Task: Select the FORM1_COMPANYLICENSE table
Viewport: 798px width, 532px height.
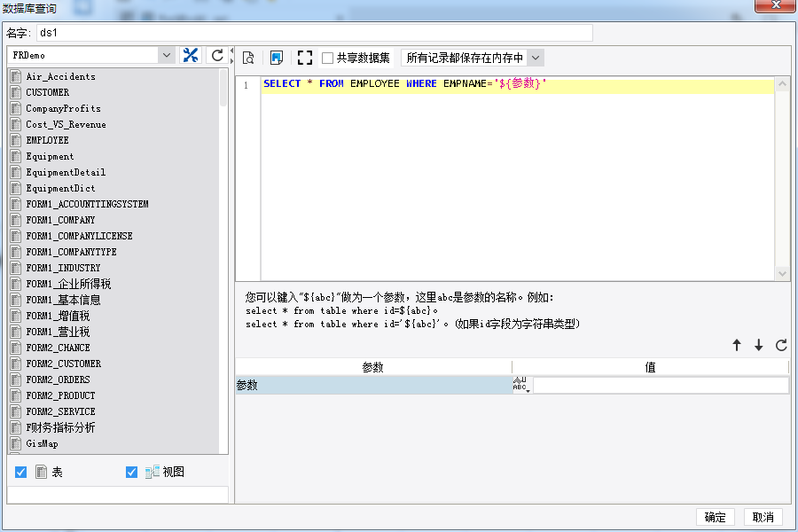Action: [x=79, y=236]
